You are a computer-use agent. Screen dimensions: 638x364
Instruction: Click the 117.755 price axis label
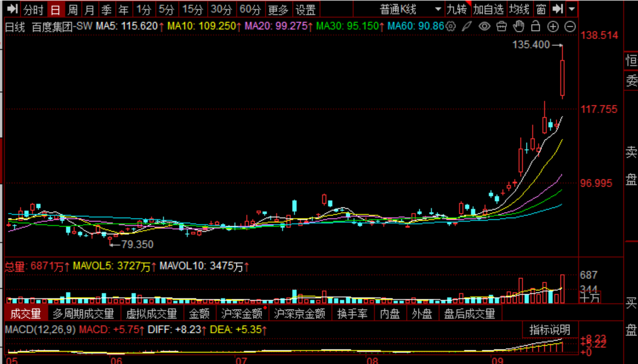[599, 109]
